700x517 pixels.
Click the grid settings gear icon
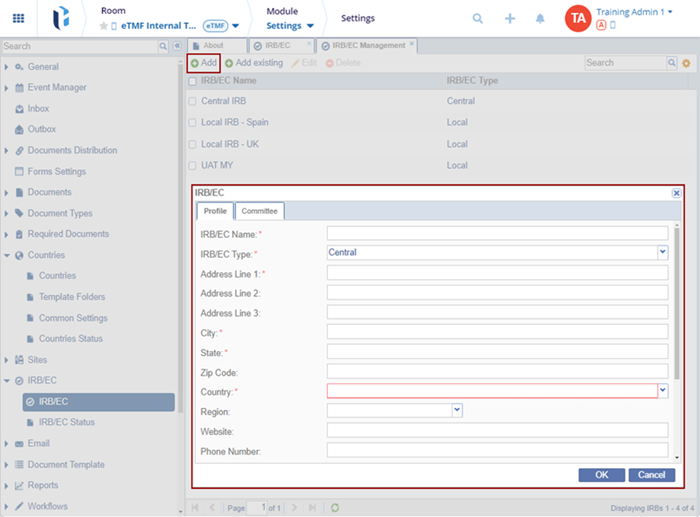(x=686, y=63)
